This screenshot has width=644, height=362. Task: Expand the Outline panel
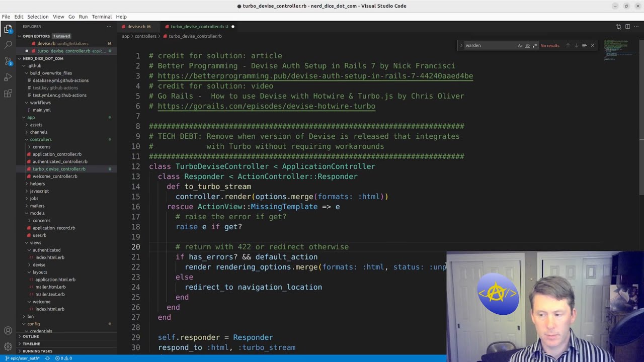[x=66, y=336]
